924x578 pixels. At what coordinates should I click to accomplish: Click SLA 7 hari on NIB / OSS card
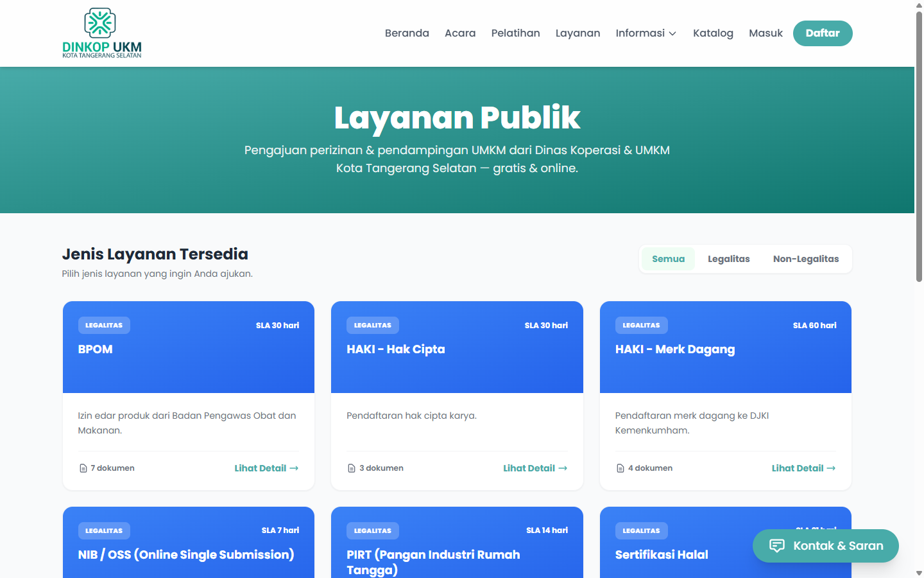tap(280, 530)
